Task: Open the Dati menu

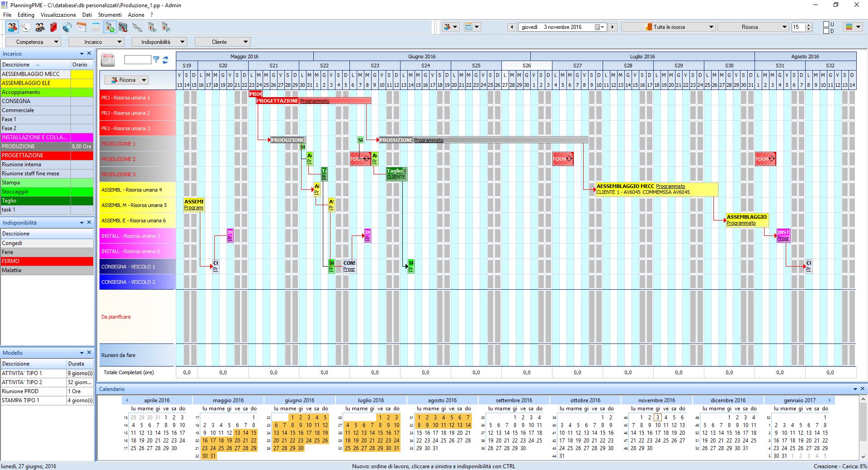Action: click(x=87, y=15)
